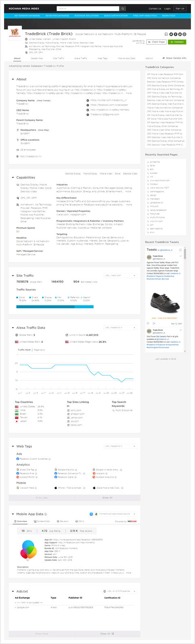Open the Reviews tab in Mobile App Data
The width and height of the screenshot is (195, 644).
[x=63, y=521]
